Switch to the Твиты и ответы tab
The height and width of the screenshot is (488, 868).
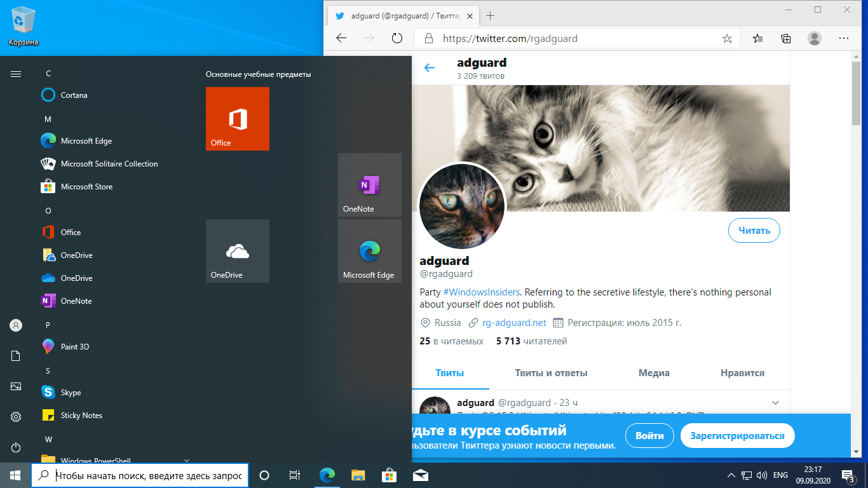point(551,373)
